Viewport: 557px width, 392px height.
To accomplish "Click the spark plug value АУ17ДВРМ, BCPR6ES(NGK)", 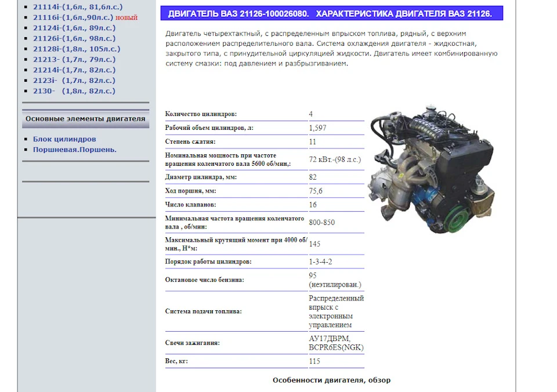I will 337,343.
